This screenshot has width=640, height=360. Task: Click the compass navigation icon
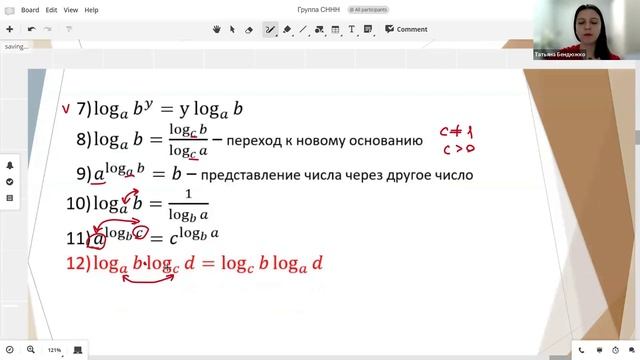(x=10, y=350)
